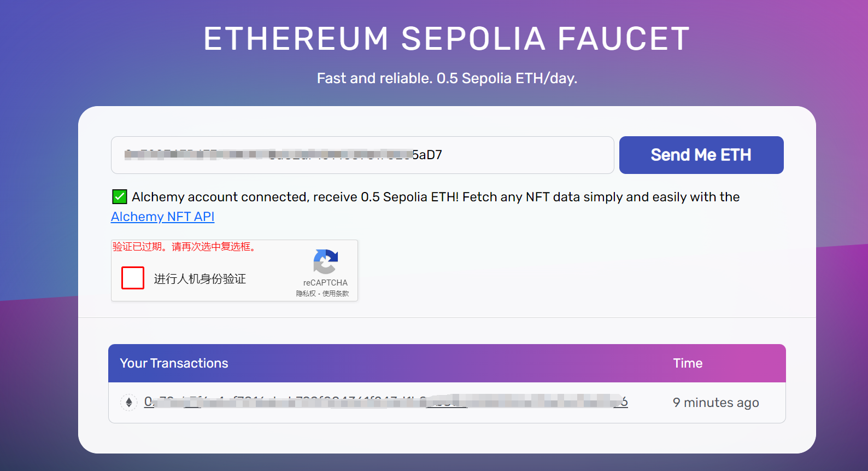Click the reCAPTCHA logo icon
Viewport: 868px width, 471px height.
(x=326, y=261)
